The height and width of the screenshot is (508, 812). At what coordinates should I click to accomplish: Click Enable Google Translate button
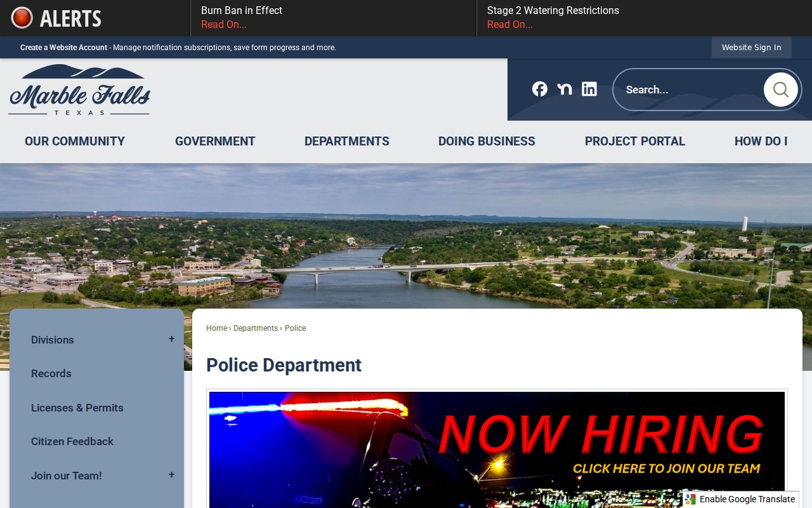(741, 499)
